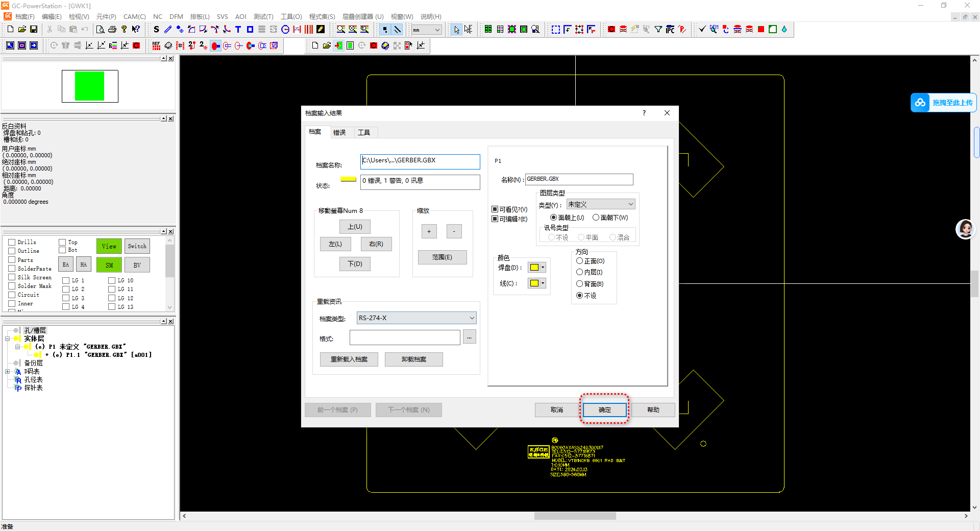Click the red REF grid icon

pyautogui.click(x=156, y=45)
